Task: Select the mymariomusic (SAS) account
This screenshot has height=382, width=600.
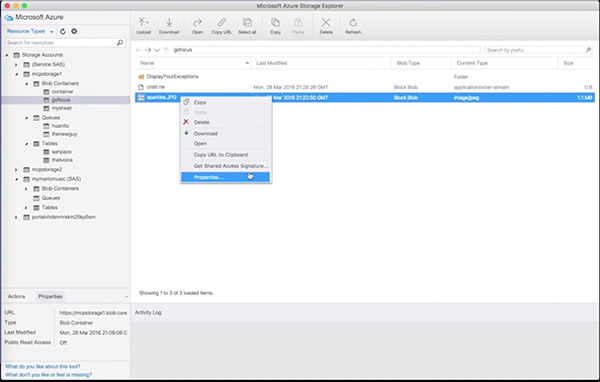Action: click(56, 179)
